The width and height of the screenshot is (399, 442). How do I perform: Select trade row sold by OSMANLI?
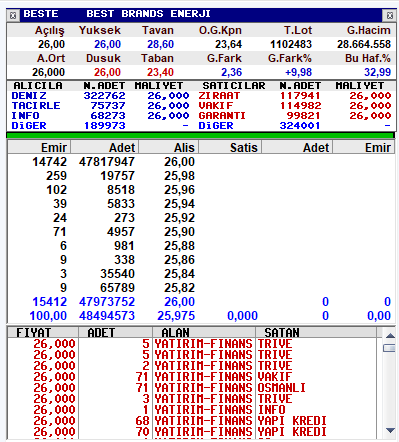point(192,388)
